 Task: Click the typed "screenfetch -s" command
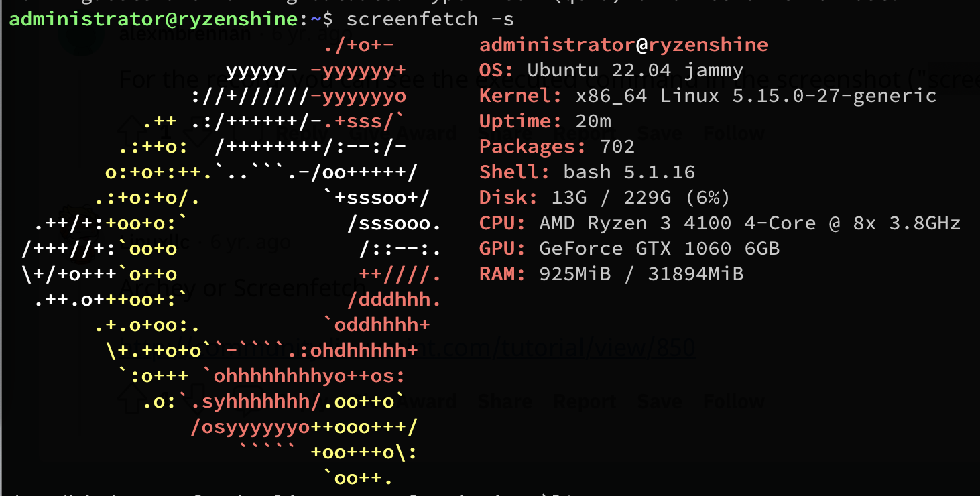pyautogui.click(x=430, y=19)
